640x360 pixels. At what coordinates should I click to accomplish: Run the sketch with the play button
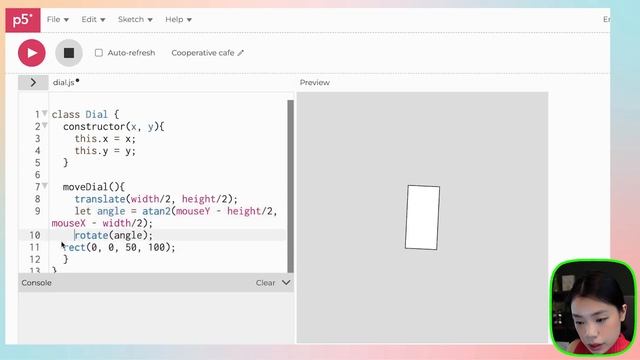point(32,53)
